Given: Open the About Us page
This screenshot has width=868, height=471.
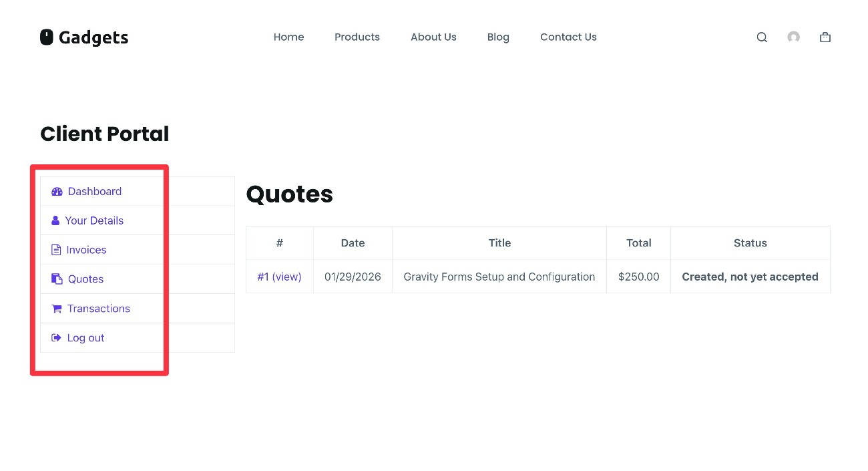Looking at the screenshot, I should click(433, 37).
